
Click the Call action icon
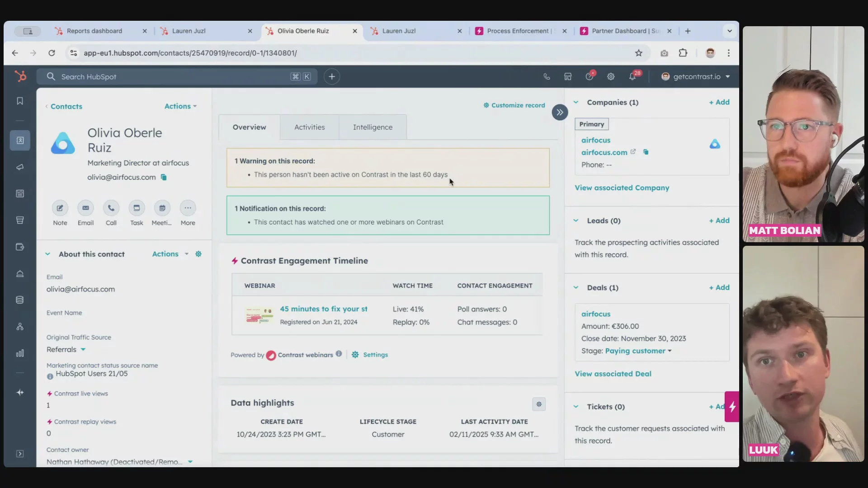(111, 208)
